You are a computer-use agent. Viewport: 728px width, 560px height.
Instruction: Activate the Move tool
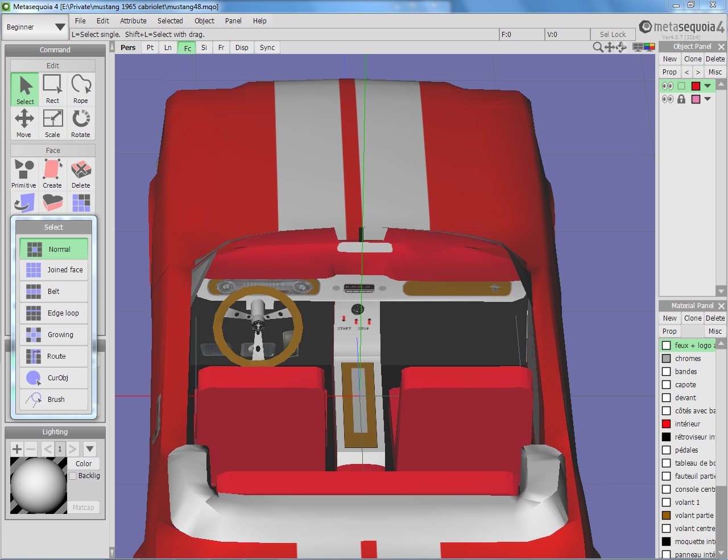[24, 123]
